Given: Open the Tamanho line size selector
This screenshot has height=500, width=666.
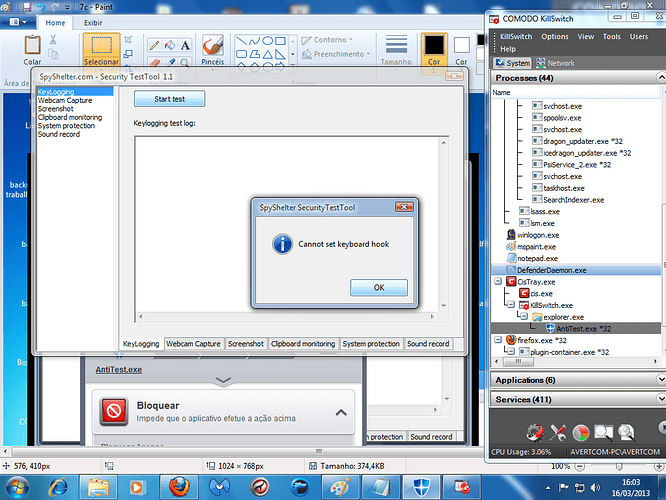Looking at the screenshot, I should point(396,50).
